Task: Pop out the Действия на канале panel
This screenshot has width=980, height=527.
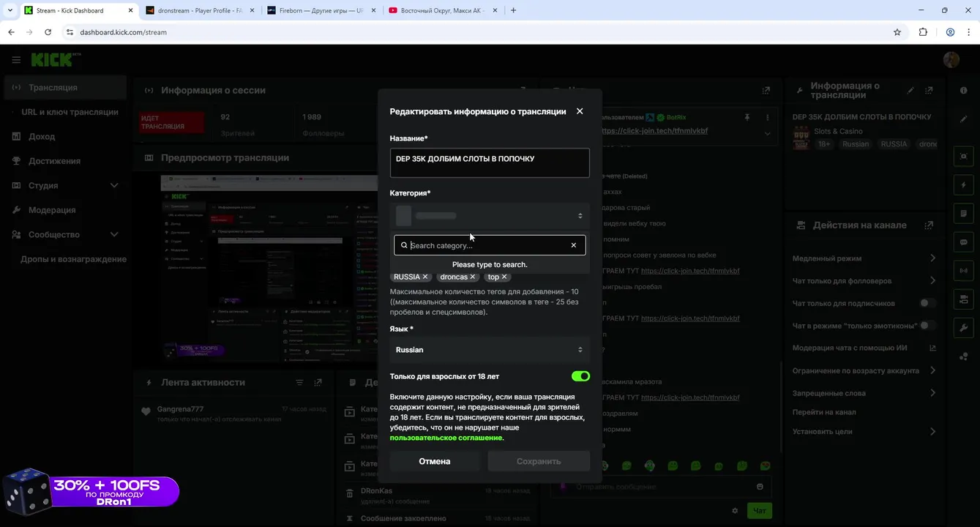Action: pos(929,225)
